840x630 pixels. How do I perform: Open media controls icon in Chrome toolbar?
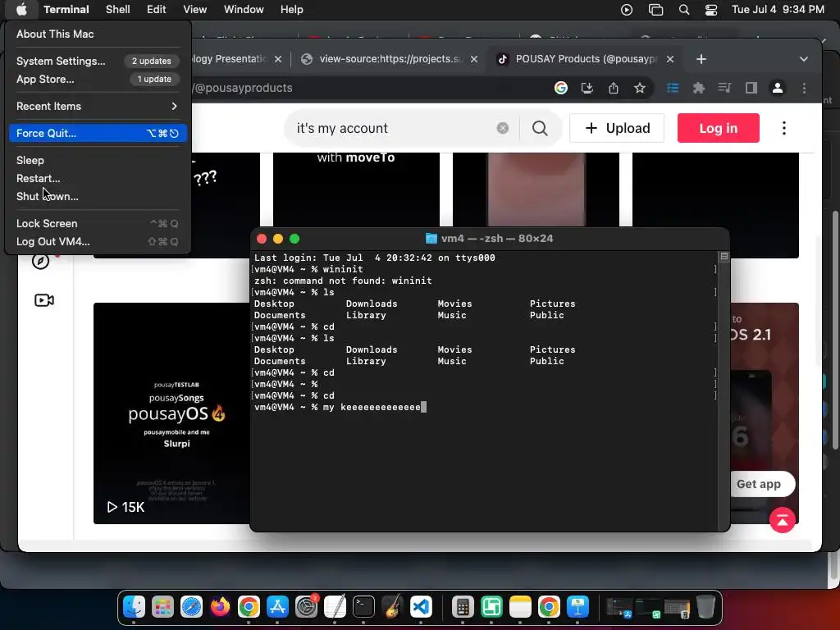[x=725, y=88]
